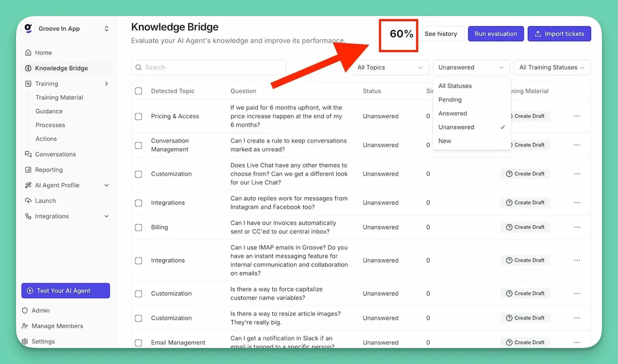This screenshot has width=618, height=364.
Task: Select Answered from the status menu
Action: pyautogui.click(x=453, y=113)
